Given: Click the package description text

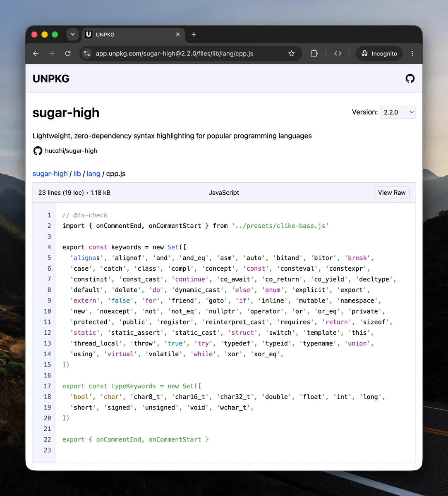Looking at the screenshot, I should click(x=172, y=136).
